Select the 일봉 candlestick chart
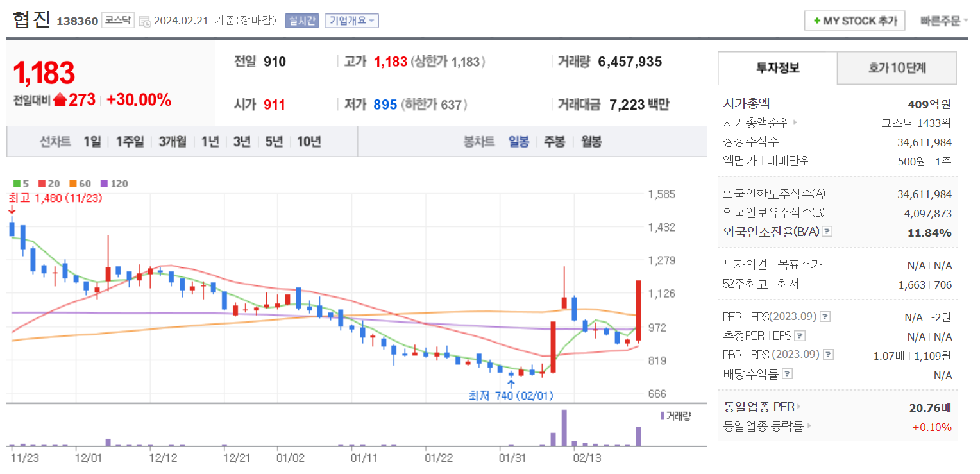 pyautogui.click(x=519, y=142)
